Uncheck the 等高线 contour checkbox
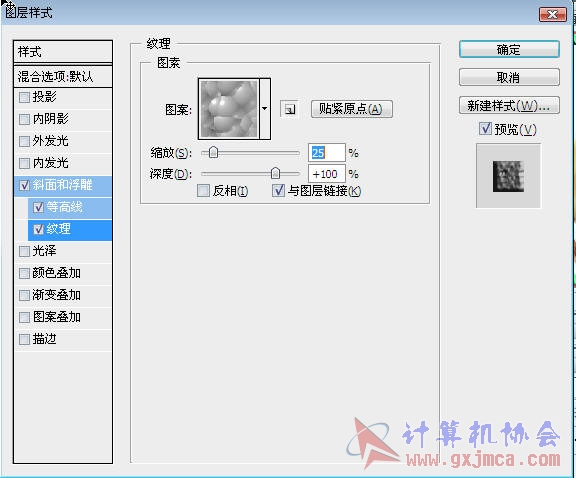The image size is (576, 478). coord(39,208)
